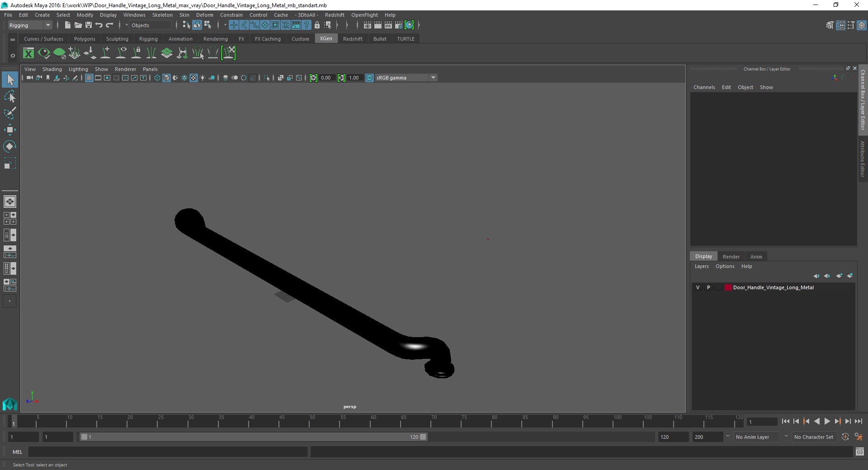Open the Rigging menu set dropdown
The width and height of the screenshot is (868, 470).
(x=30, y=25)
